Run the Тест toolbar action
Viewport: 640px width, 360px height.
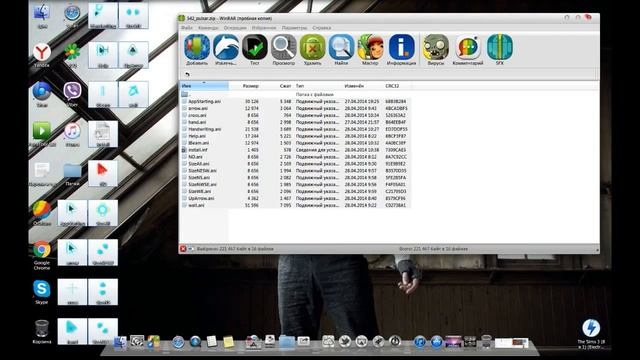(x=255, y=49)
